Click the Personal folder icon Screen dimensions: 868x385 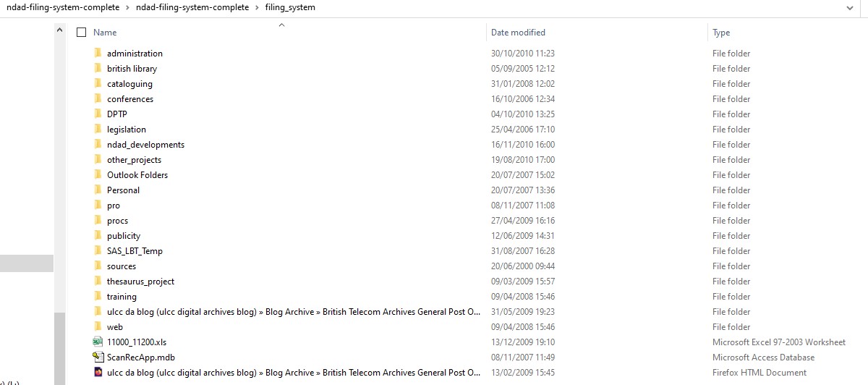98,190
